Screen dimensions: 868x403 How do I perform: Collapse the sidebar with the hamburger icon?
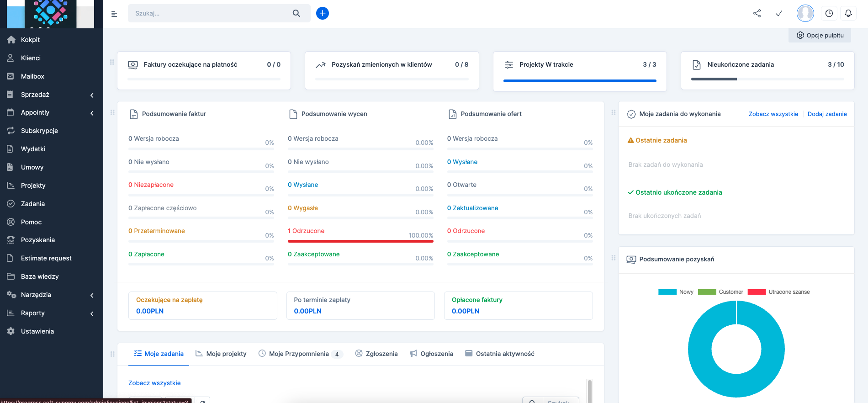pos(114,14)
